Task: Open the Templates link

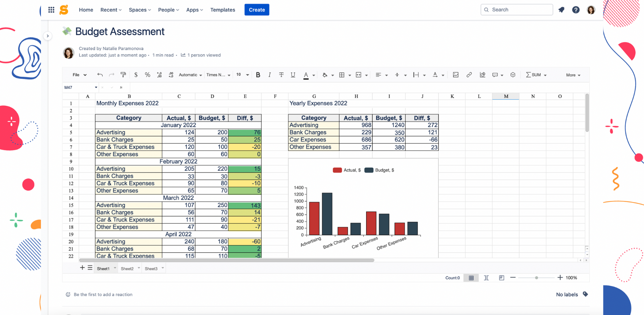Action: tap(223, 10)
